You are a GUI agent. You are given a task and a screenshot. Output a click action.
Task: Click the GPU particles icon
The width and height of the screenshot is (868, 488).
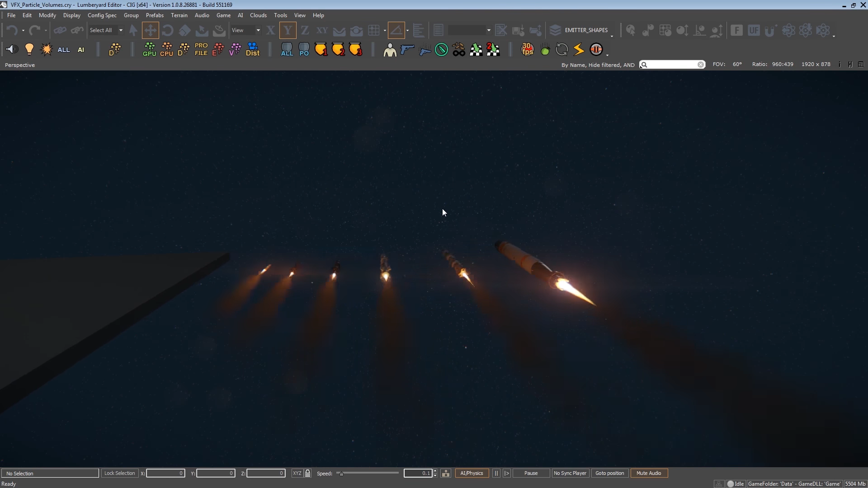click(149, 49)
